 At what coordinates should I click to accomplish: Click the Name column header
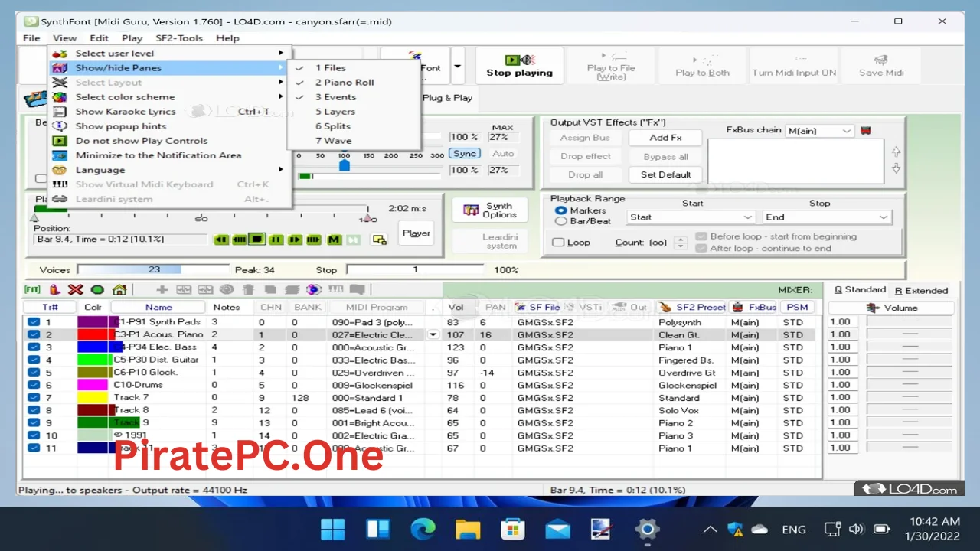158,307
